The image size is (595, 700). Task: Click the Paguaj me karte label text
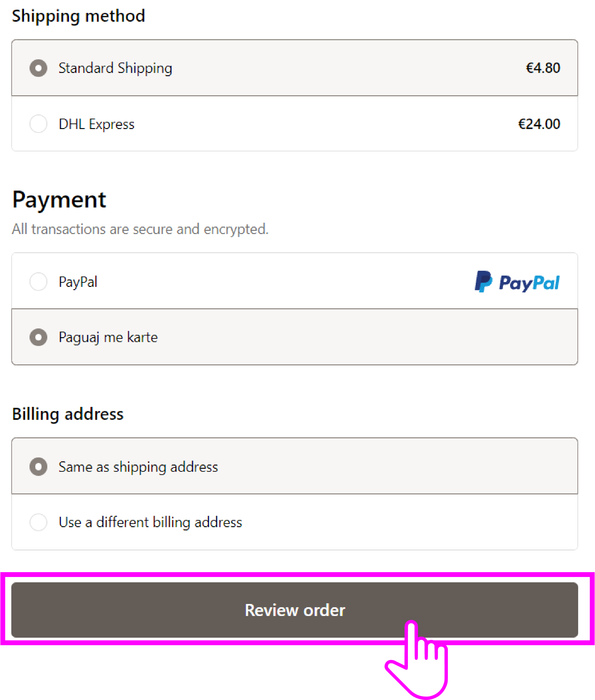tap(108, 337)
